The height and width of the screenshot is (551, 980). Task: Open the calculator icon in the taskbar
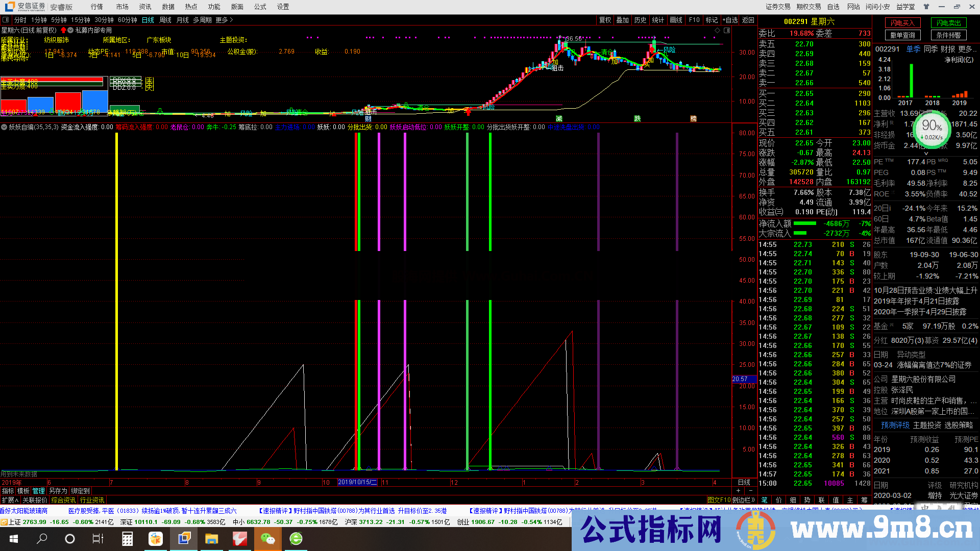(x=127, y=538)
